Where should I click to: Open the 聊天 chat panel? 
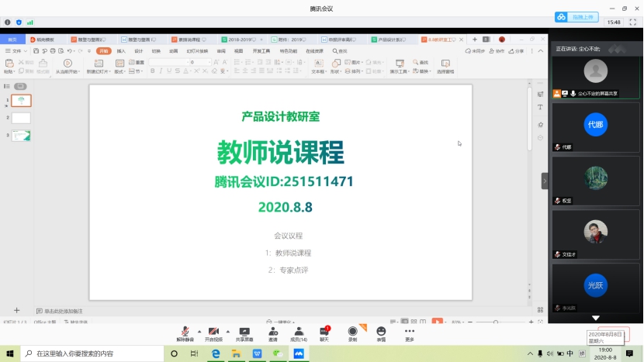tap(324, 334)
